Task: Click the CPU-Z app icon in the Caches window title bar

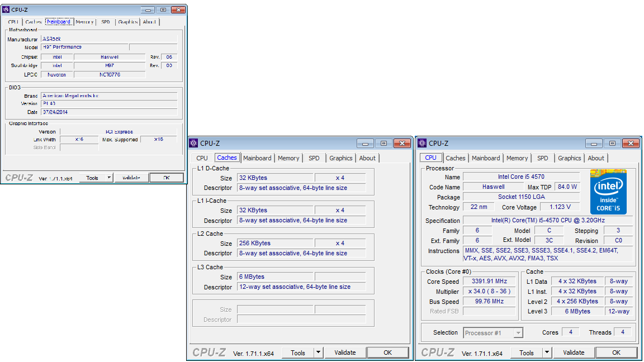Action: [x=194, y=143]
